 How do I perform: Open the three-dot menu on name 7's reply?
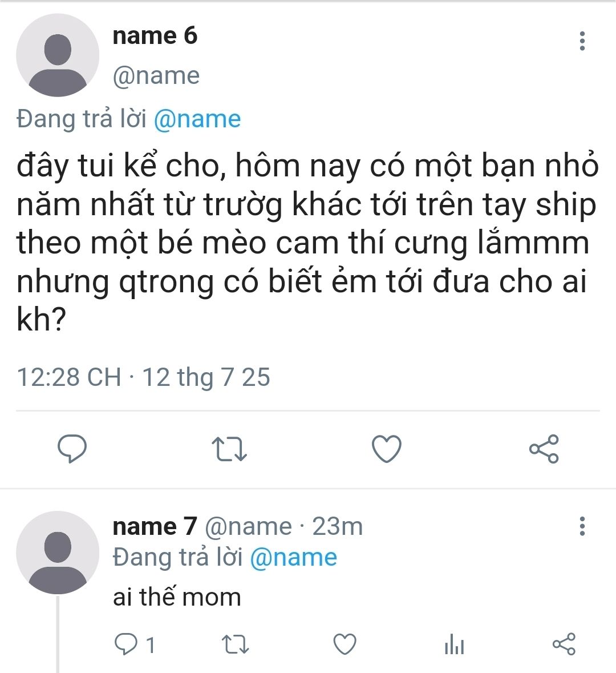tap(582, 526)
